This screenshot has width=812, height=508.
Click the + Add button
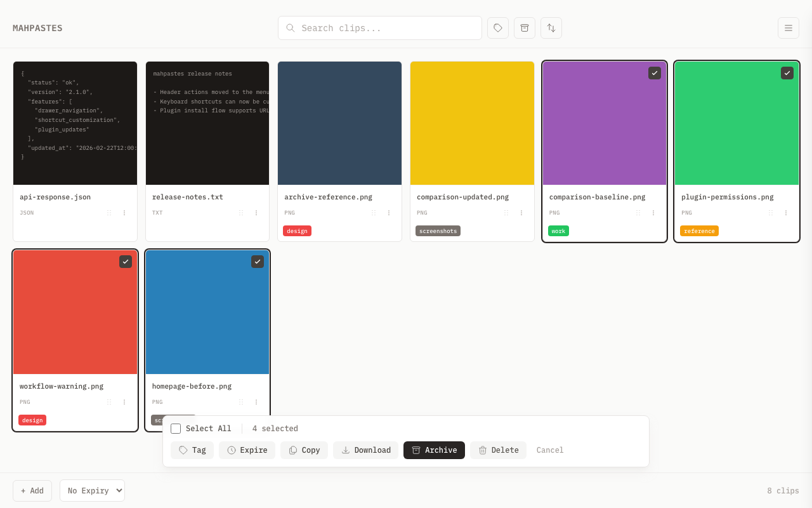click(x=32, y=490)
